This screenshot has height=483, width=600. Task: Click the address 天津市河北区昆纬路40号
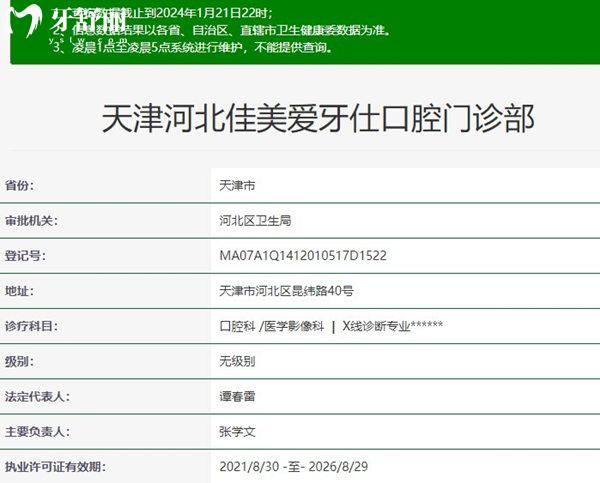286,291
